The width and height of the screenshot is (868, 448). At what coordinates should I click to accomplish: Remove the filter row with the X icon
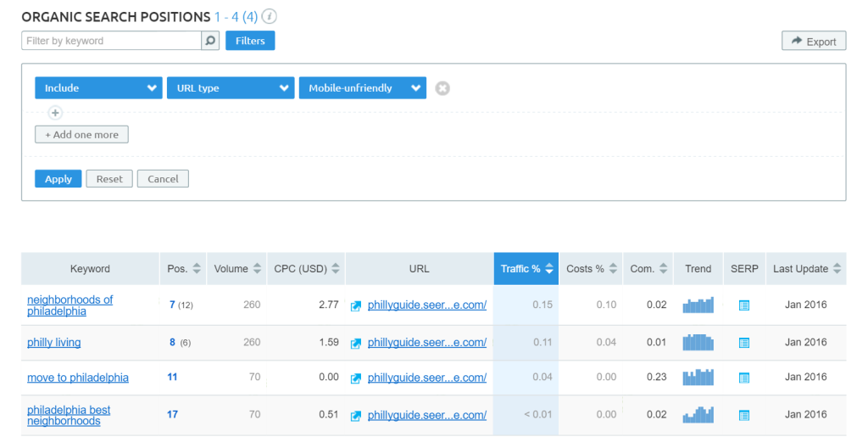click(442, 88)
